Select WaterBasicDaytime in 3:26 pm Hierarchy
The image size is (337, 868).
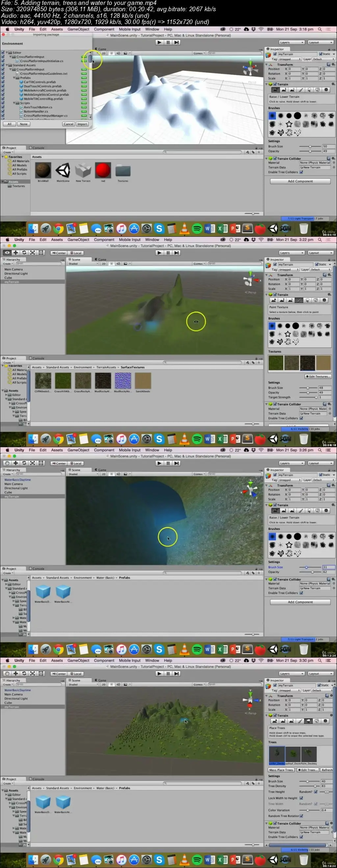pos(17,480)
